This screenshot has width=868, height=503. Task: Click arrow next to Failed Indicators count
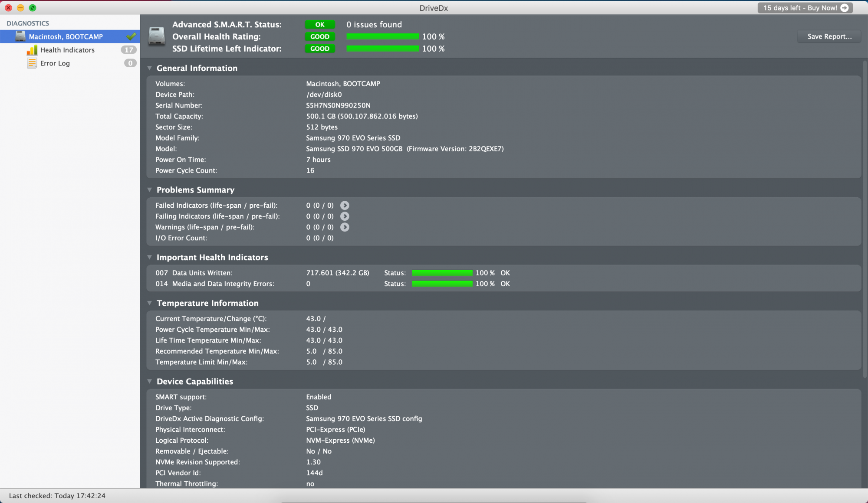pyautogui.click(x=345, y=206)
